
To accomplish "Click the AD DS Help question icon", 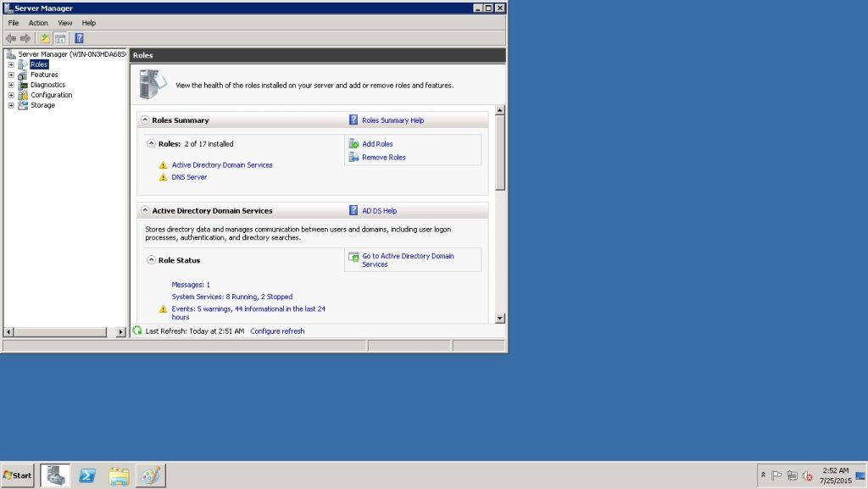I will 354,210.
